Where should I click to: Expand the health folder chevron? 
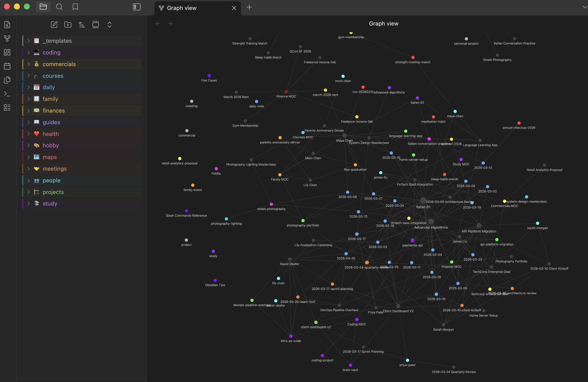(29, 134)
